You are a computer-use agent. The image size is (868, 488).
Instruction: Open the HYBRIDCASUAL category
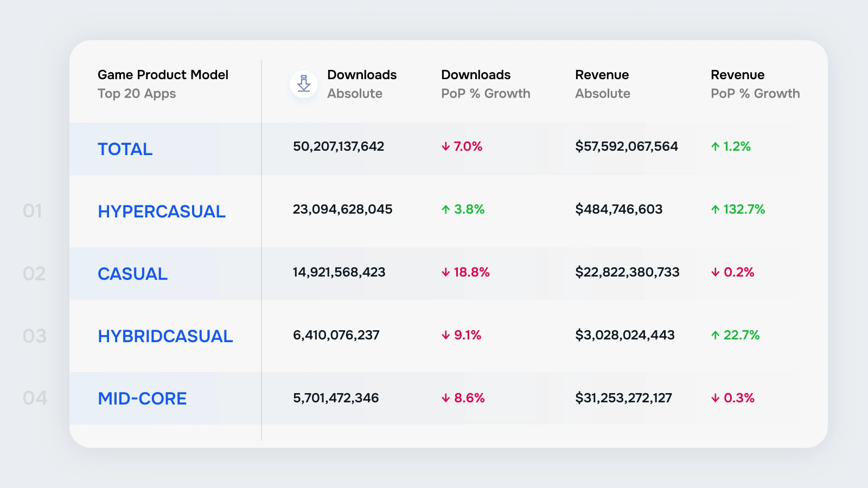pos(165,336)
